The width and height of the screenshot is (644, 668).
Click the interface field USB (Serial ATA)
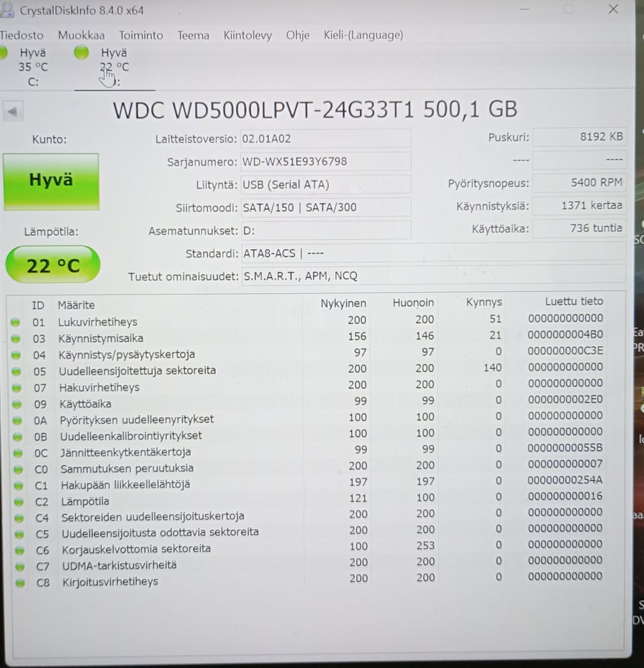click(325, 185)
